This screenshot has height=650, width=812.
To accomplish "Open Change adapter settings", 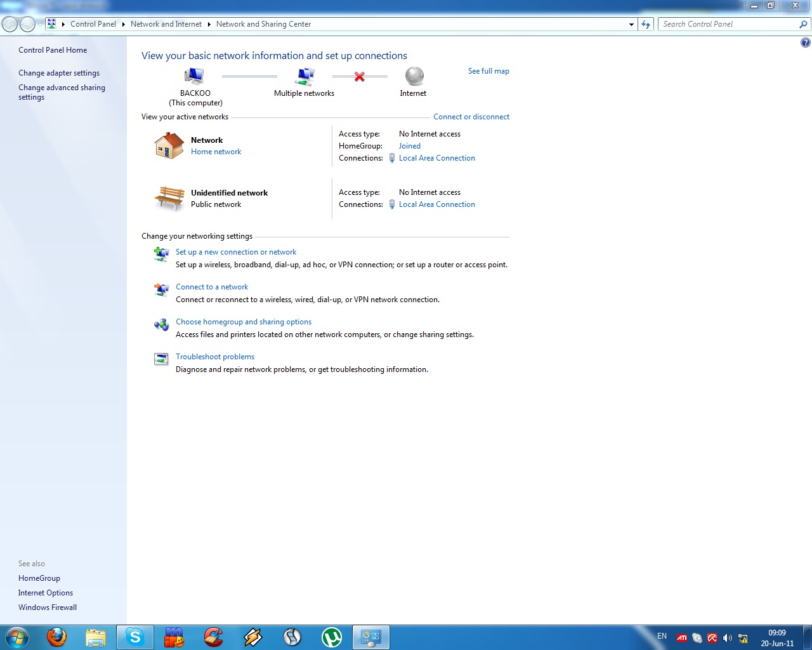I will [x=59, y=73].
